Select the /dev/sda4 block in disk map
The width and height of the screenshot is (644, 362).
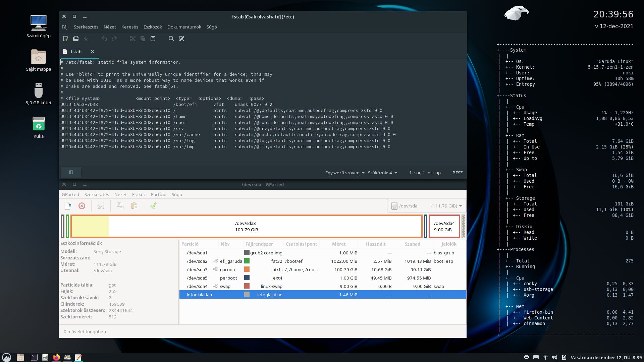pyautogui.click(x=444, y=226)
